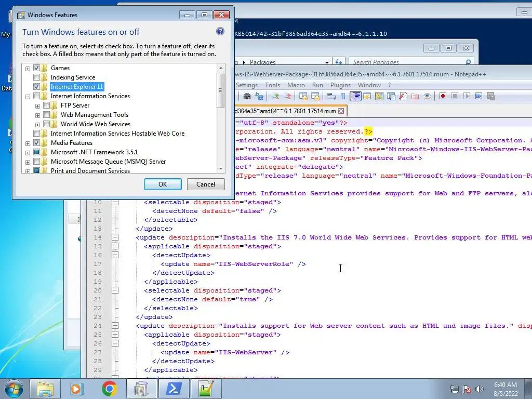Image resolution: width=532 pixels, height=399 pixels.
Task: Open the Plugins menu in Notepad++
Action: point(340,85)
